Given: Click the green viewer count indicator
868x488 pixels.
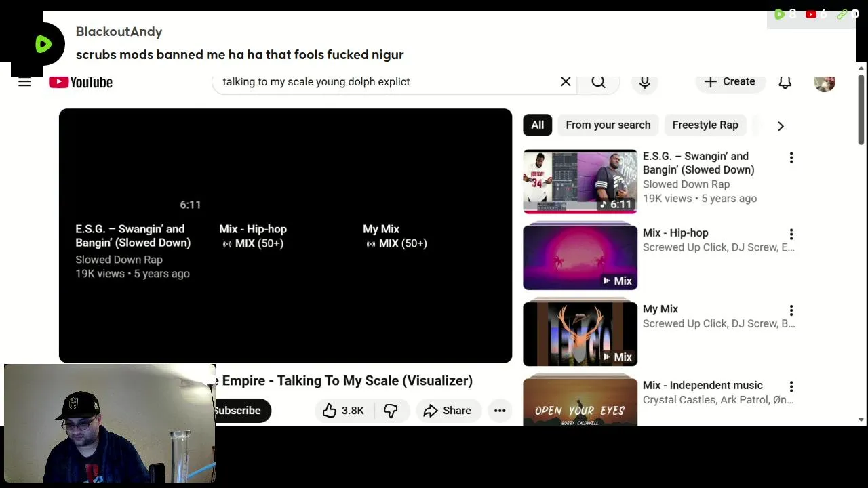Looking at the screenshot, I should tap(785, 14).
